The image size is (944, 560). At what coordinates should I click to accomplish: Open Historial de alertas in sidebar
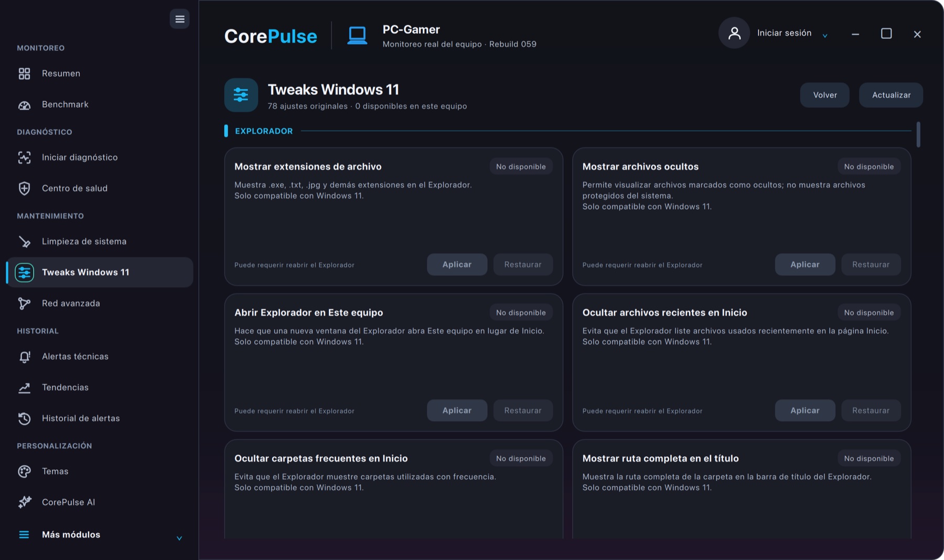pyautogui.click(x=100, y=418)
